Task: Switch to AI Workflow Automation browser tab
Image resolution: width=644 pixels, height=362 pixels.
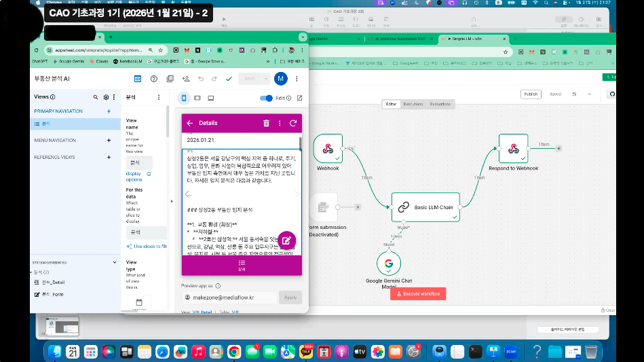Action: 400,39
